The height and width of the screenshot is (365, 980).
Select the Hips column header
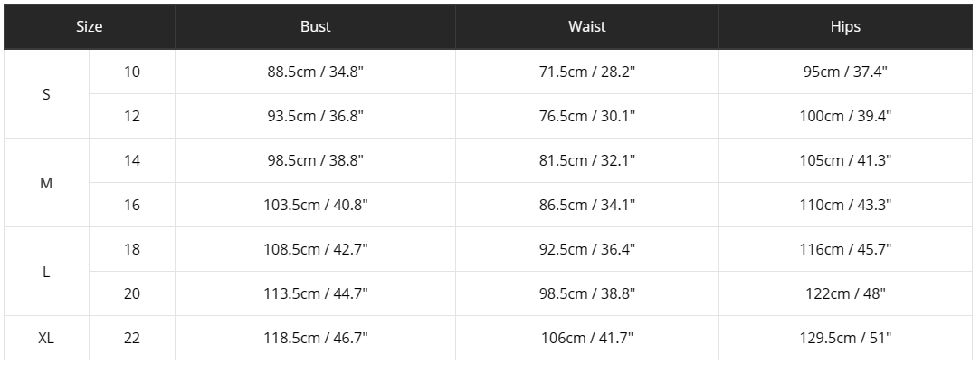tap(845, 26)
